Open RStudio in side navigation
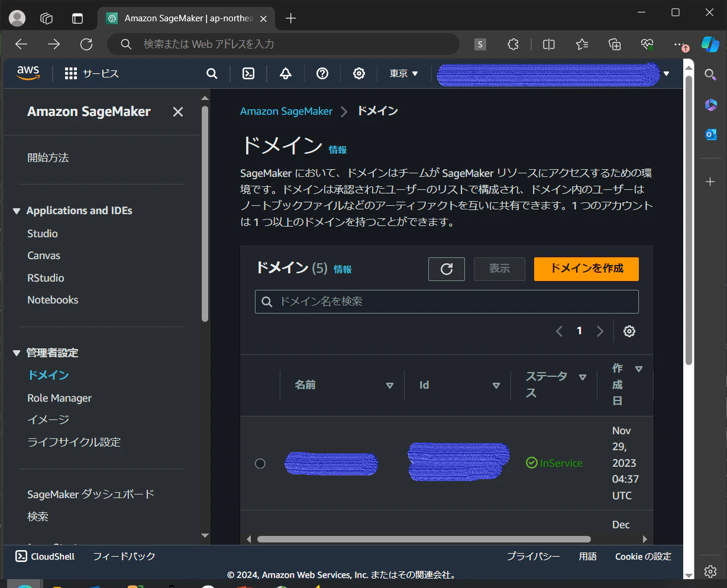The image size is (727, 588). pyautogui.click(x=46, y=278)
